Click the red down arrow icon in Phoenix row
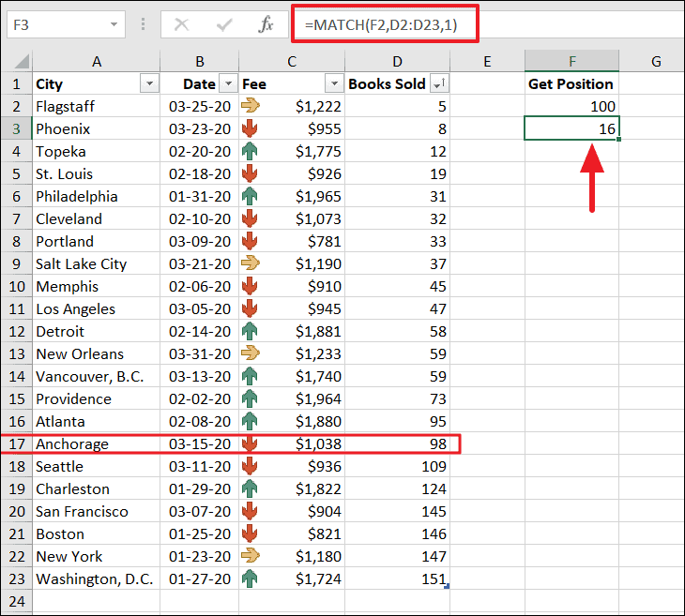This screenshot has width=685, height=616. click(x=250, y=128)
